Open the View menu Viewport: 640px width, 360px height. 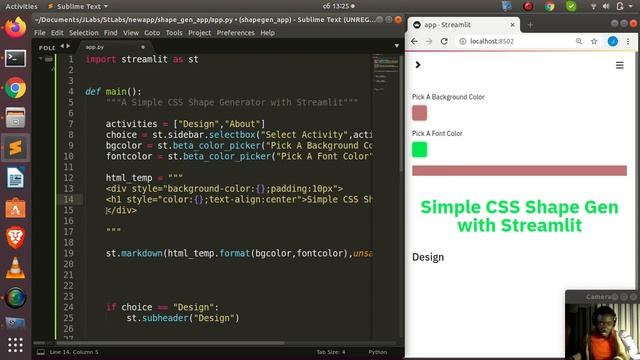coord(131,33)
